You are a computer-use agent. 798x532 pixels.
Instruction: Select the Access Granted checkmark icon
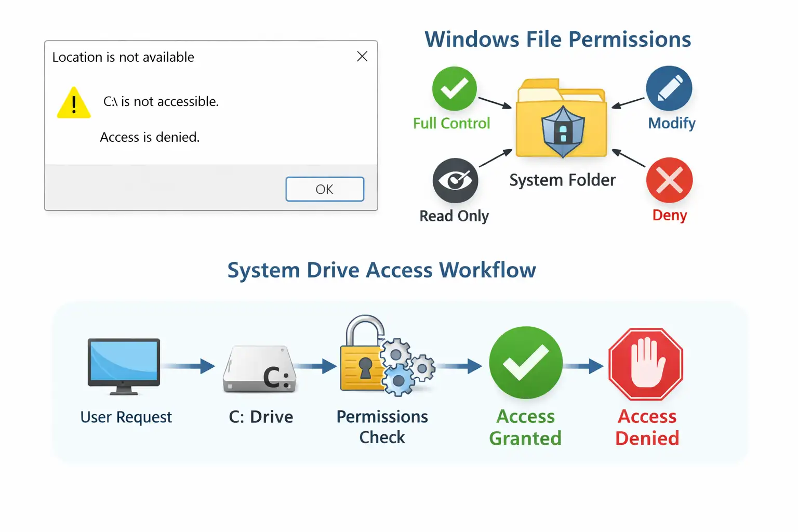pos(525,363)
